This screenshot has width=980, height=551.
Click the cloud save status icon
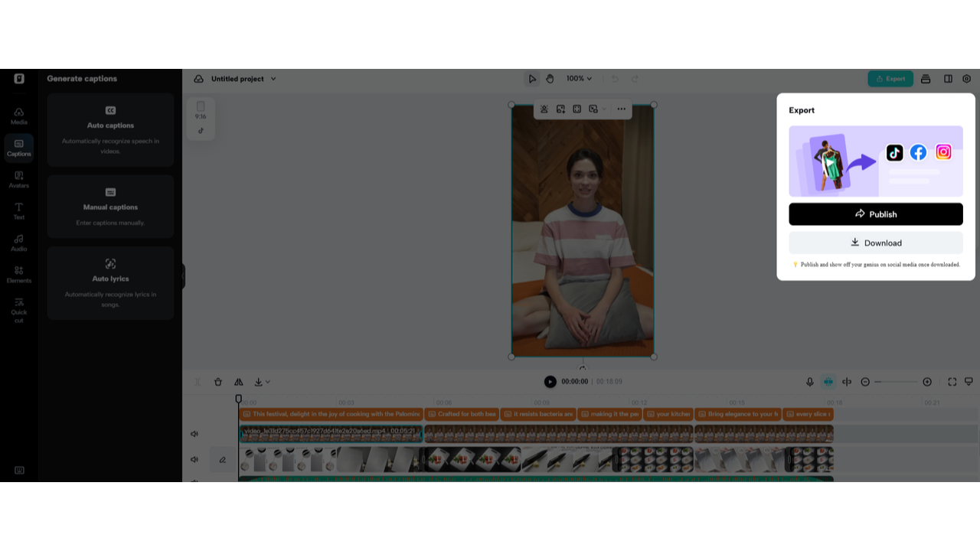198,79
